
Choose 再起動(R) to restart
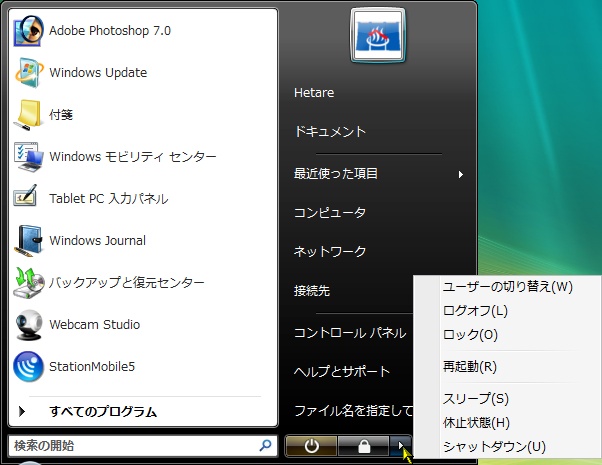[x=470, y=366]
